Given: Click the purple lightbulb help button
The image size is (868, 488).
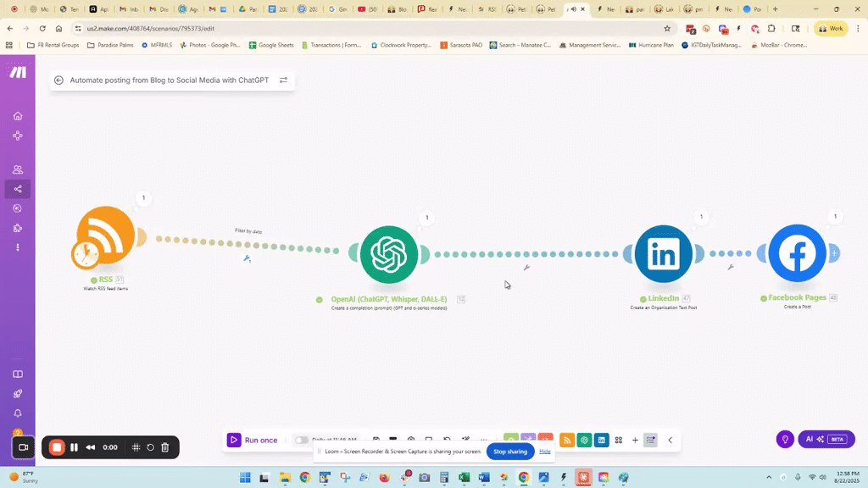Looking at the screenshot, I should (x=785, y=440).
